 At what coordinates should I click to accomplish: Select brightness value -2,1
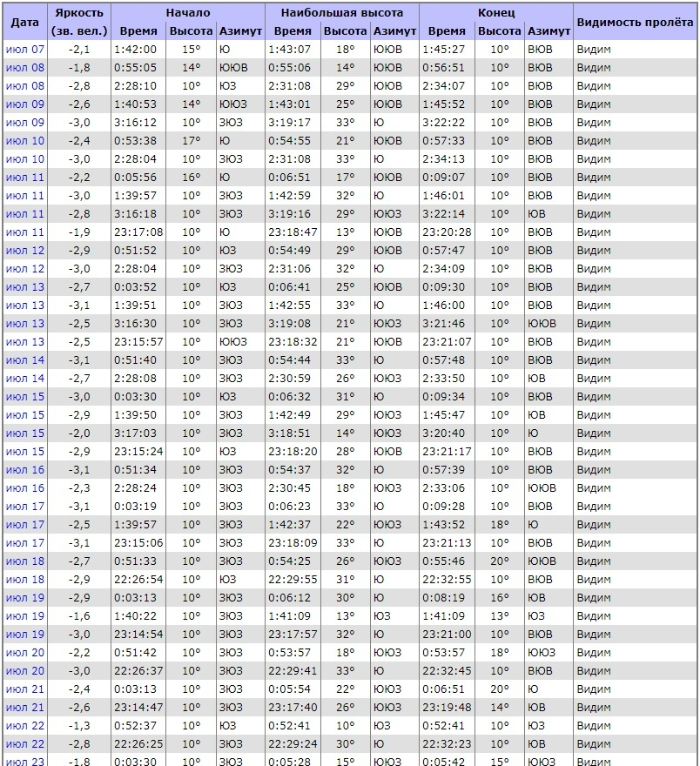pyautogui.click(x=79, y=50)
